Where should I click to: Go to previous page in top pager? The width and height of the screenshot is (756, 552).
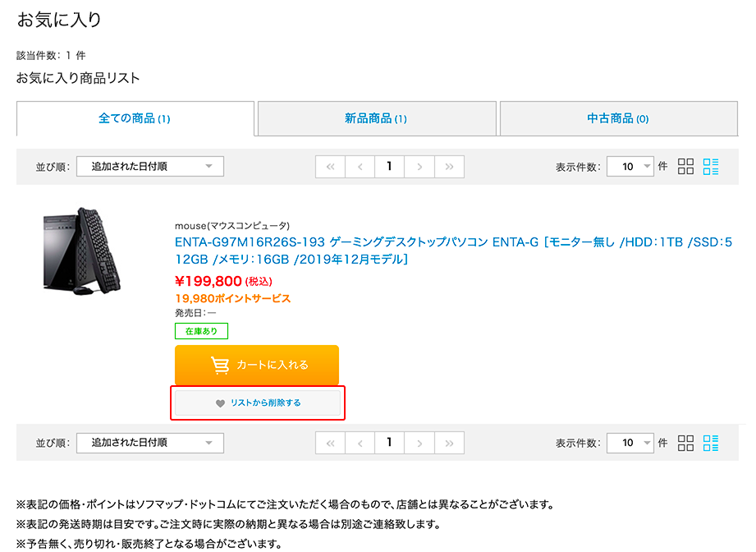360,167
